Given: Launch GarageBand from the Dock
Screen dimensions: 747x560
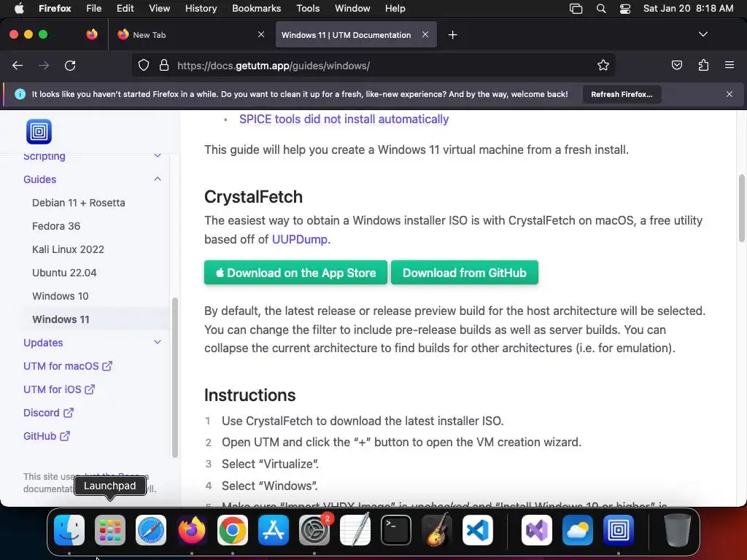Looking at the screenshot, I should [x=437, y=529].
